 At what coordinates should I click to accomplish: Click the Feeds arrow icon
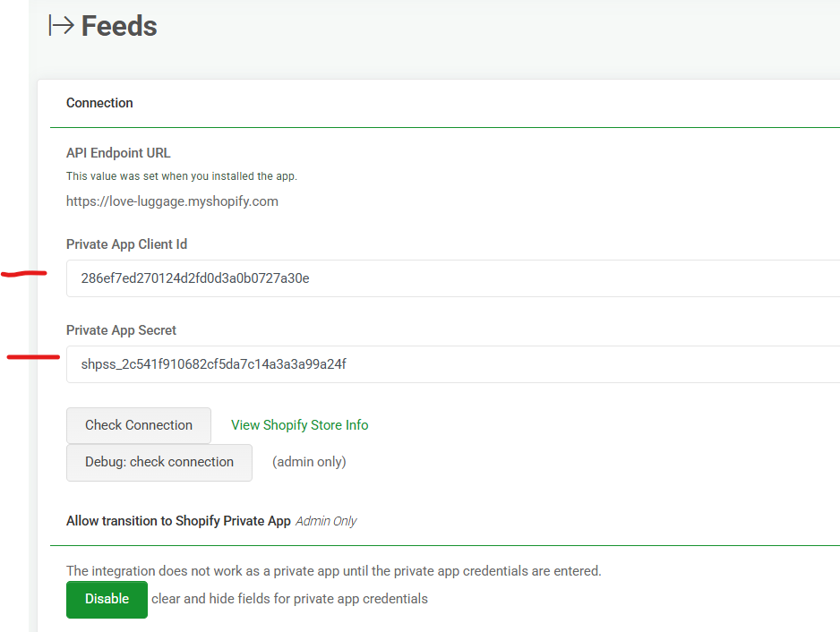(61, 26)
